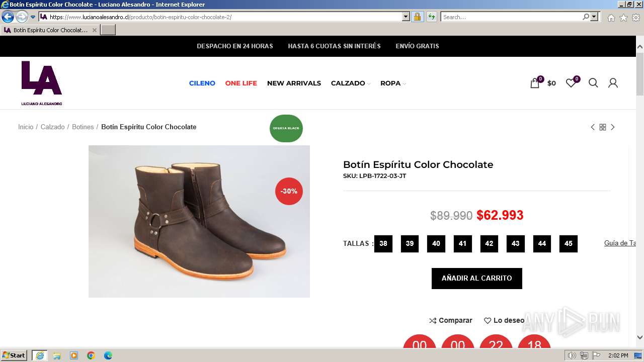Open the user account icon
Screen dimensions: 644x362
pos(613,83)
